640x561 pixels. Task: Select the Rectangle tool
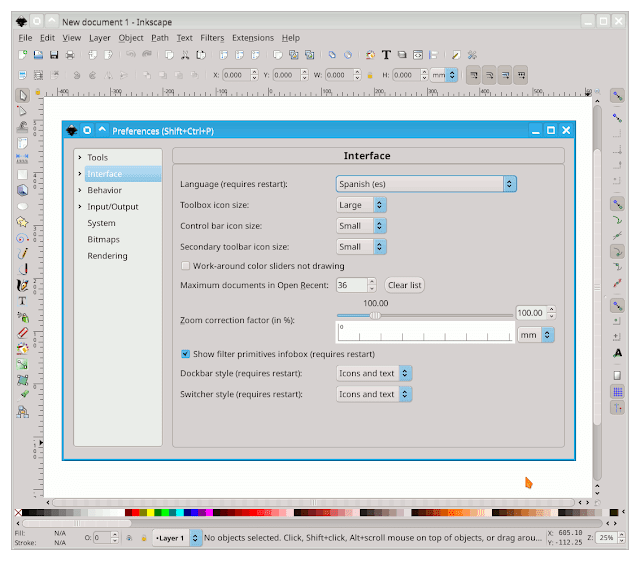22,174
